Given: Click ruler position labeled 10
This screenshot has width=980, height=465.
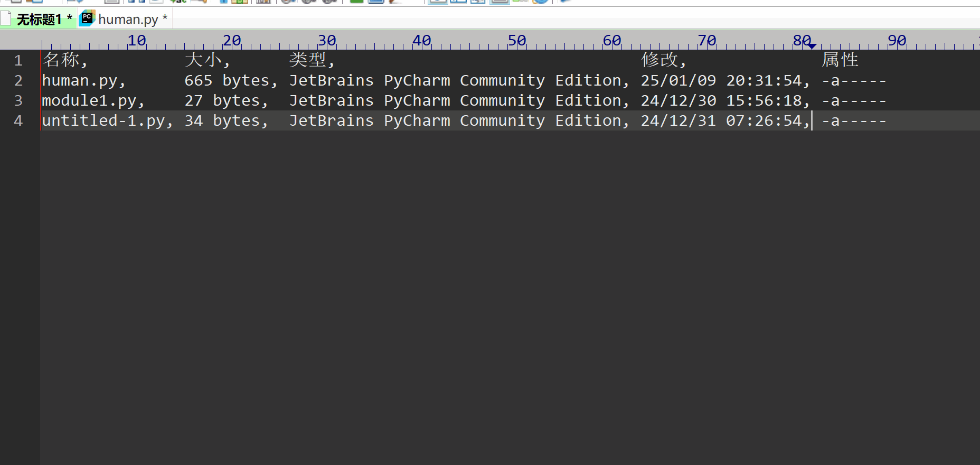Looking at the screenshot, I should [137, 40].
